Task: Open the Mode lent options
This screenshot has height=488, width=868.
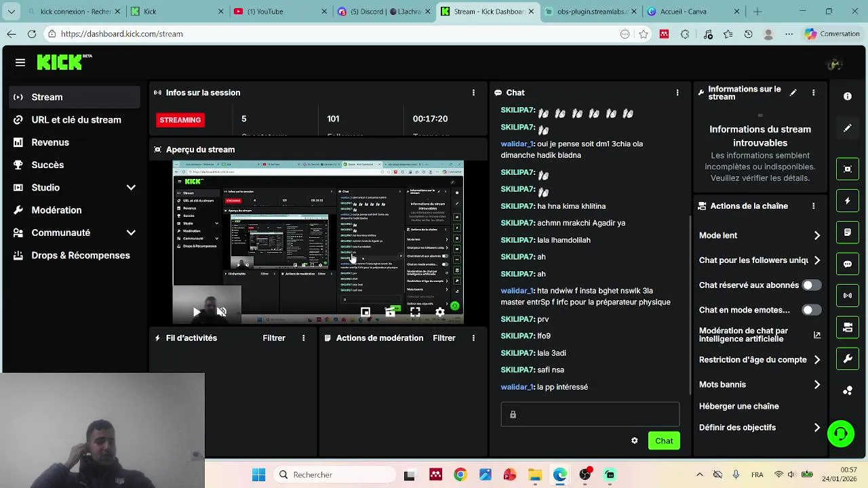Action: [759, 235]
